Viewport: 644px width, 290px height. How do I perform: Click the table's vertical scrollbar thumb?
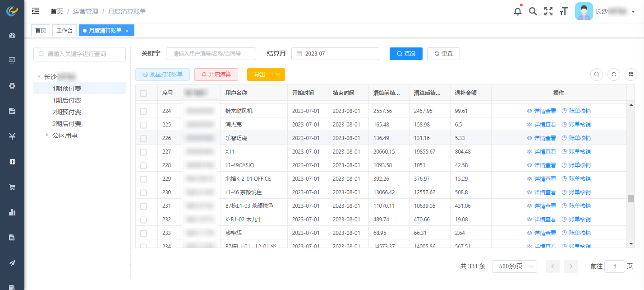[x=631, y=198]
